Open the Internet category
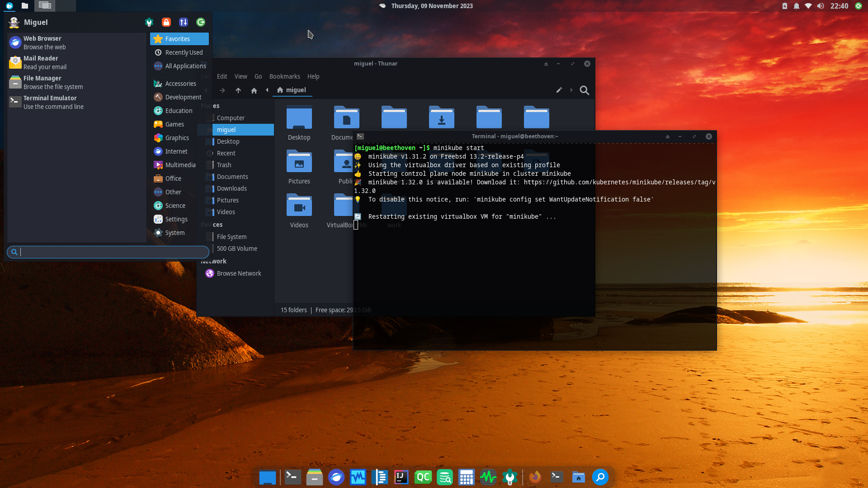The height and width of the screenshot is (488, 868). click(179, 151)
